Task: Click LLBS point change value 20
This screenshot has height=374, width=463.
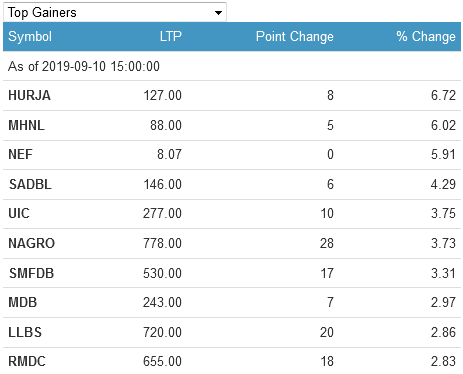Action: pyautogui.click(x=327, y=332)
